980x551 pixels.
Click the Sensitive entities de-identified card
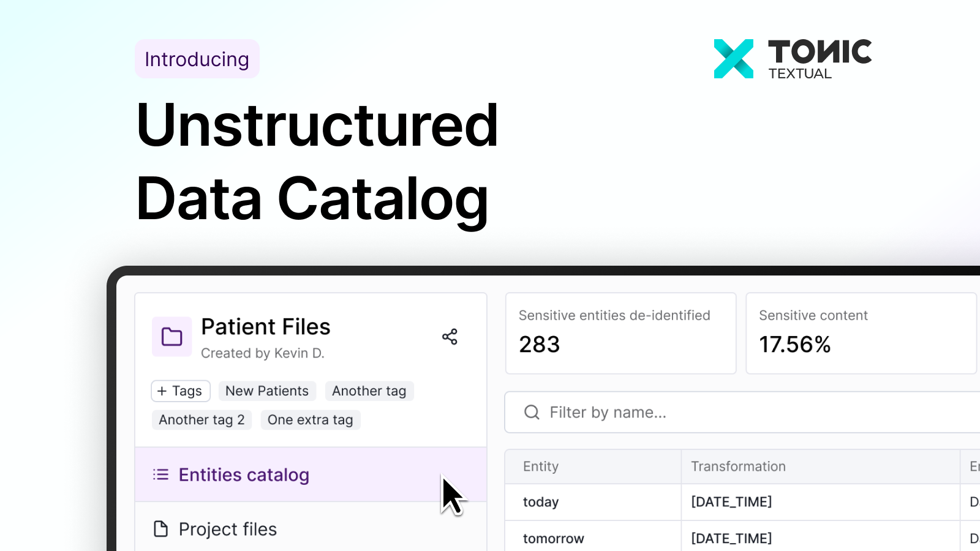pyautogui.click(x=620, y=333)
